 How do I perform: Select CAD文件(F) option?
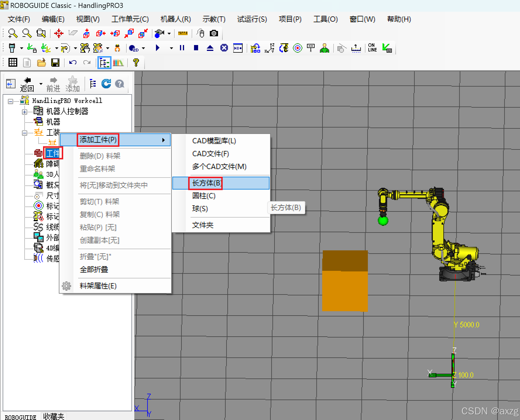[x=221, y=154]
